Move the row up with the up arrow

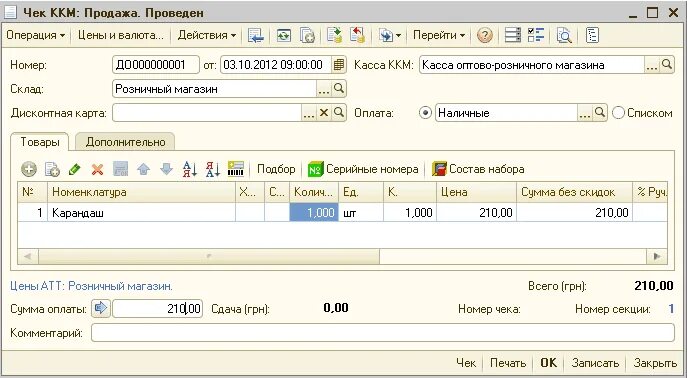click(x=143, y=169)
